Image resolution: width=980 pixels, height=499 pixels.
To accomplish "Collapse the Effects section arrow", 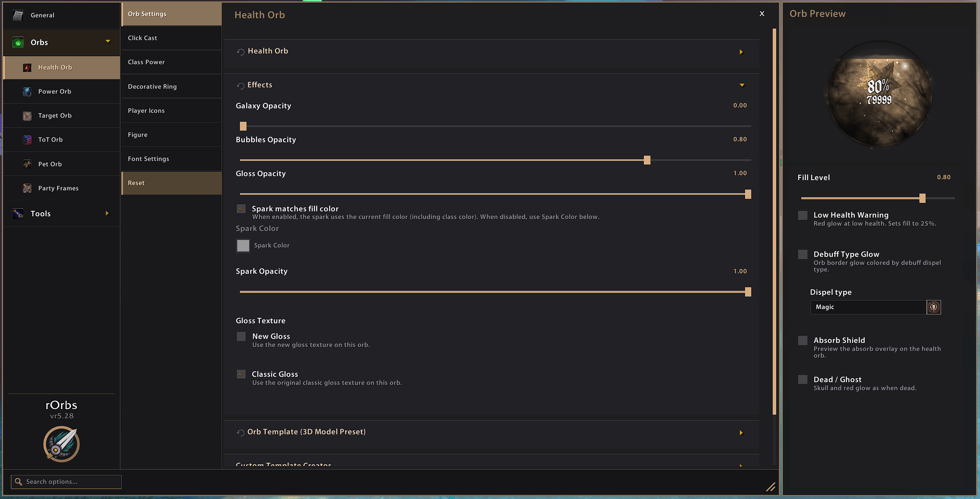I will coord(742,85).
